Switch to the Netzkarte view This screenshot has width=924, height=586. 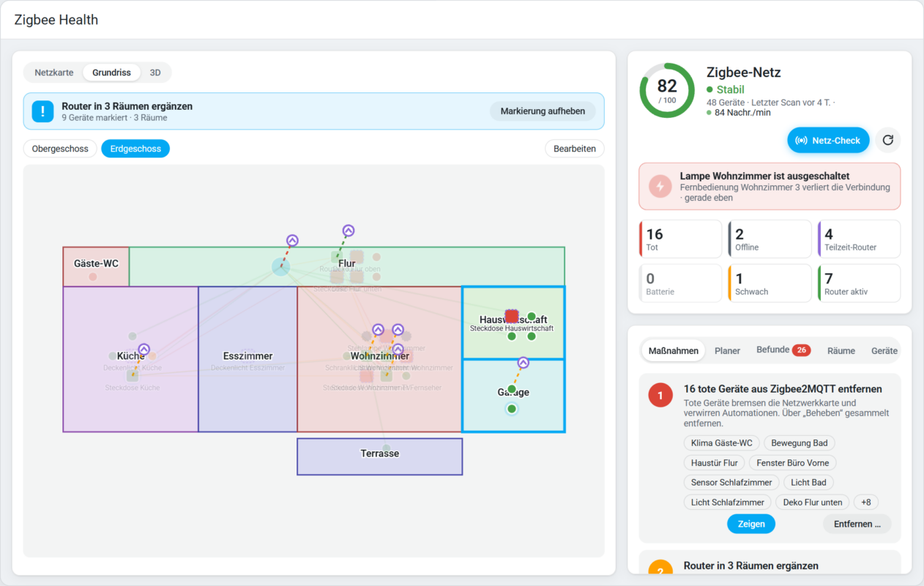coord(54,73)
